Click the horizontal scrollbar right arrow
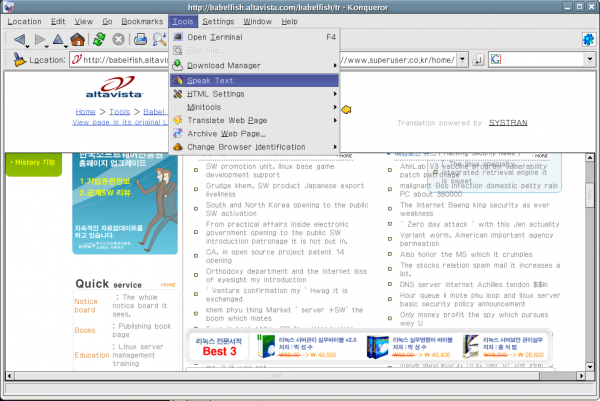The height and width of the screenshot is (401, 600). 581,376
